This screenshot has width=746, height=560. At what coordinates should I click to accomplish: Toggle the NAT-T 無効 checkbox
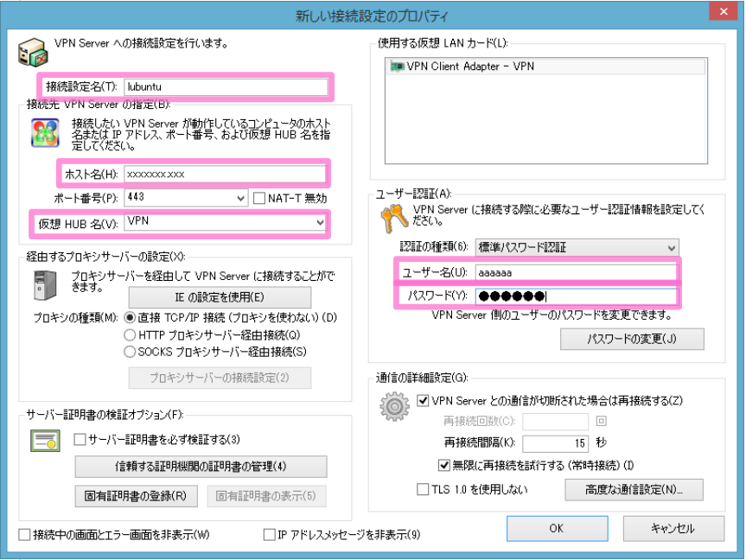coord(259,198)
